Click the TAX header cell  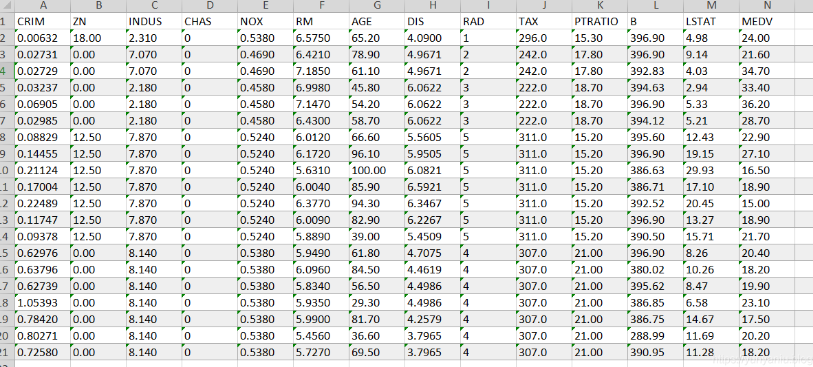(x=544, y=21)
